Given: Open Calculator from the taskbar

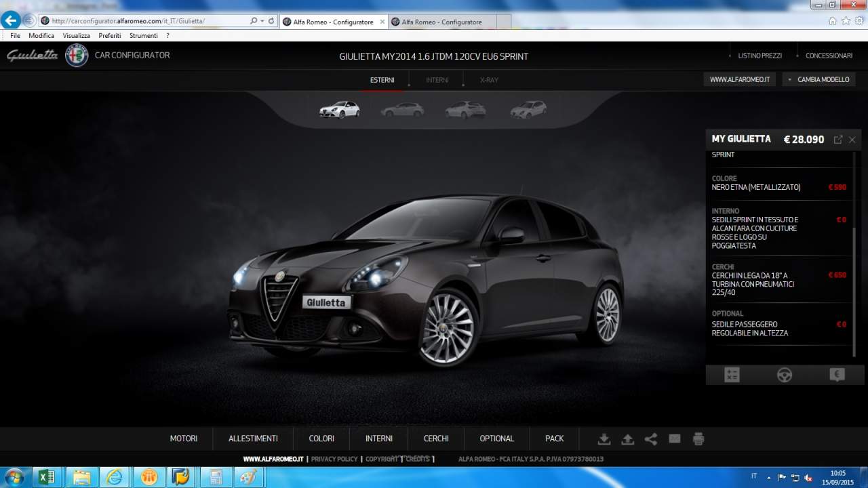Looking at the screenshot, I should (x=216, y=477).
